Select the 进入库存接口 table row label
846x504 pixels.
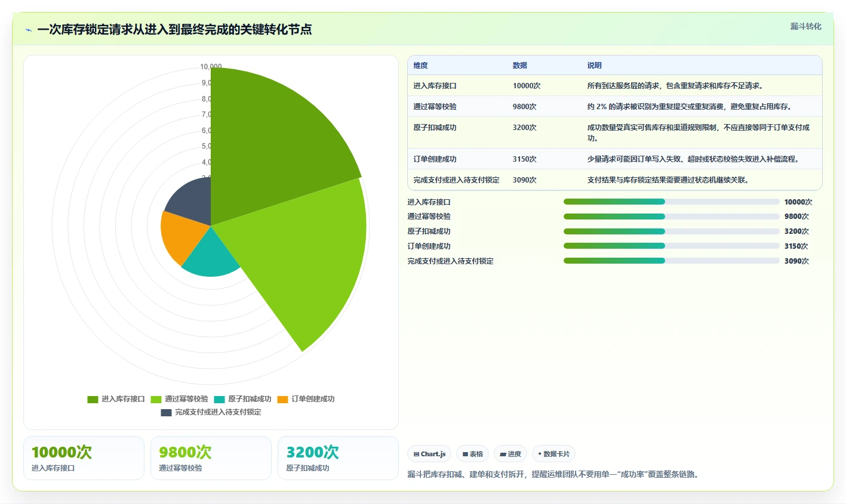coord(435,86)
